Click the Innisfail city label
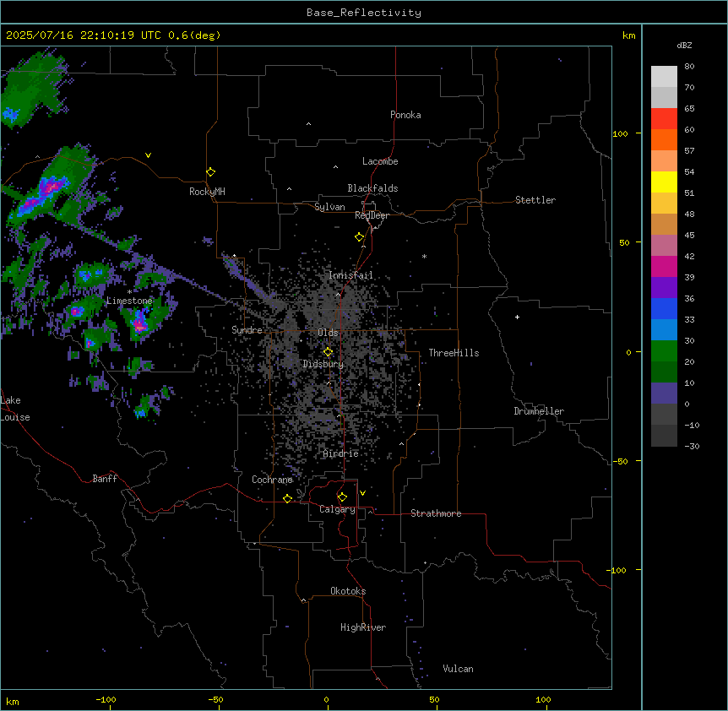The image size is (728, 711). point(350,275)
